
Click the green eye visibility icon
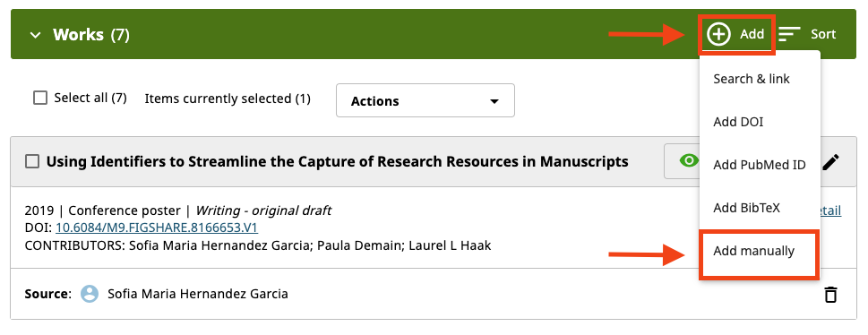pos(689,161)
